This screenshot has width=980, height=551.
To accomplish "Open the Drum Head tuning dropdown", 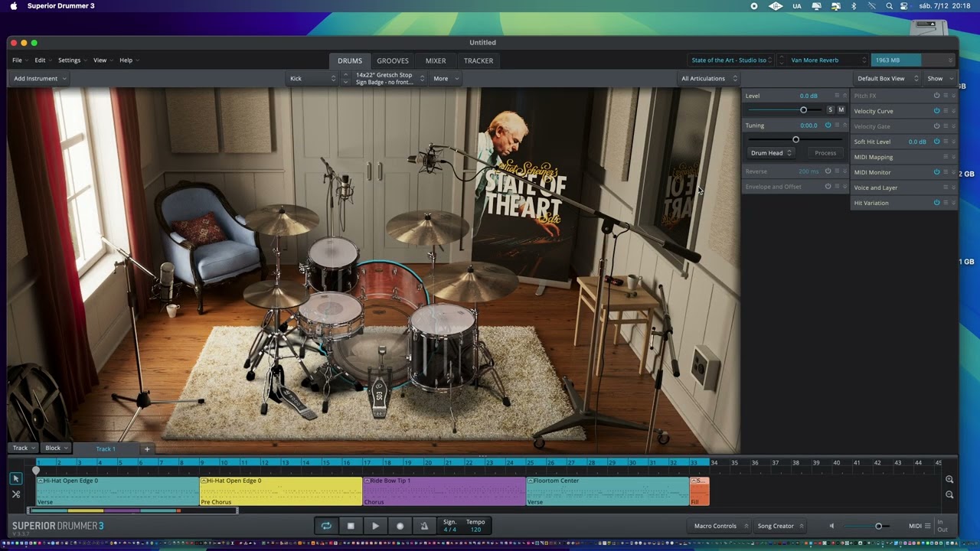I will point(771,153).
